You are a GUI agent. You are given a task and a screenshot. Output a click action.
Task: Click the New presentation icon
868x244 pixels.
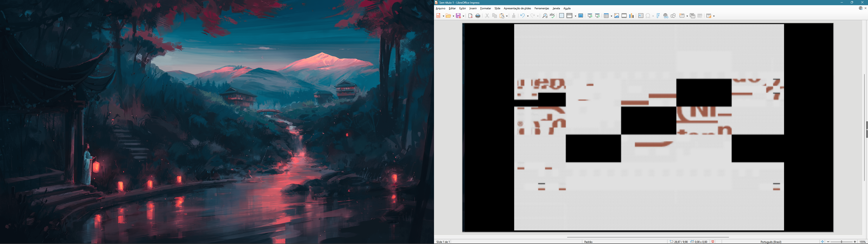click(438, 16)
